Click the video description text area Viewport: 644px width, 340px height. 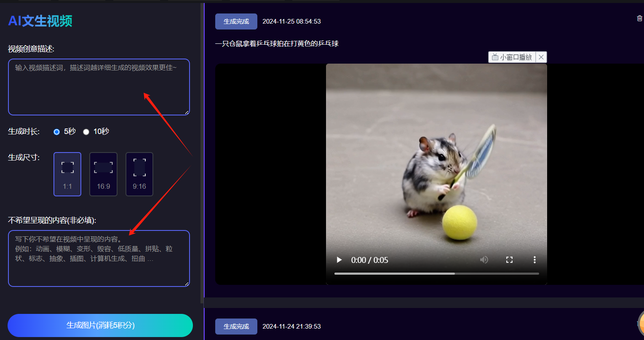pos(99,87)
